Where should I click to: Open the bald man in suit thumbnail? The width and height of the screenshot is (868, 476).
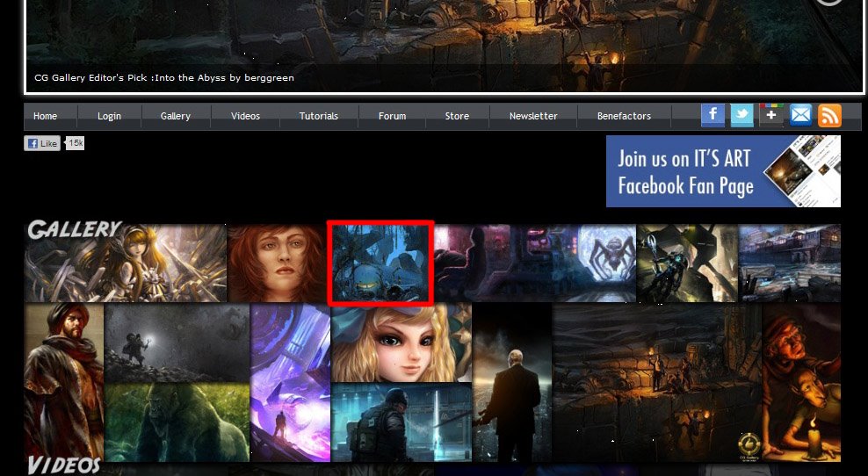[x=512, y=382]
